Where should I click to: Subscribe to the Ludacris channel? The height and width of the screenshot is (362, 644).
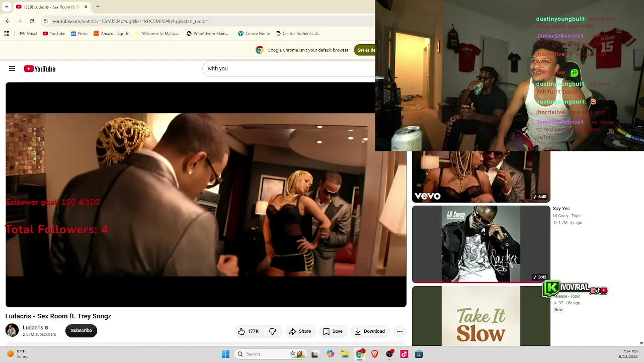pos(81,331)
